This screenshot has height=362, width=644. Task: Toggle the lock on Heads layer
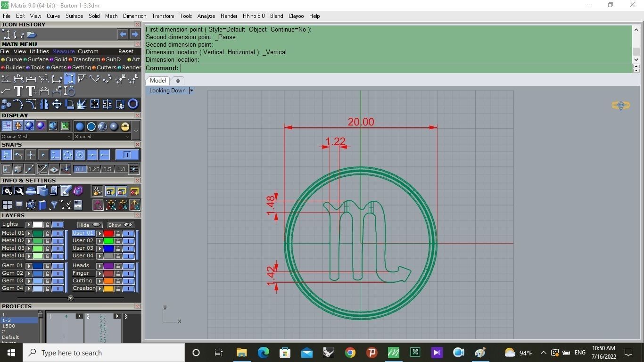118,266
